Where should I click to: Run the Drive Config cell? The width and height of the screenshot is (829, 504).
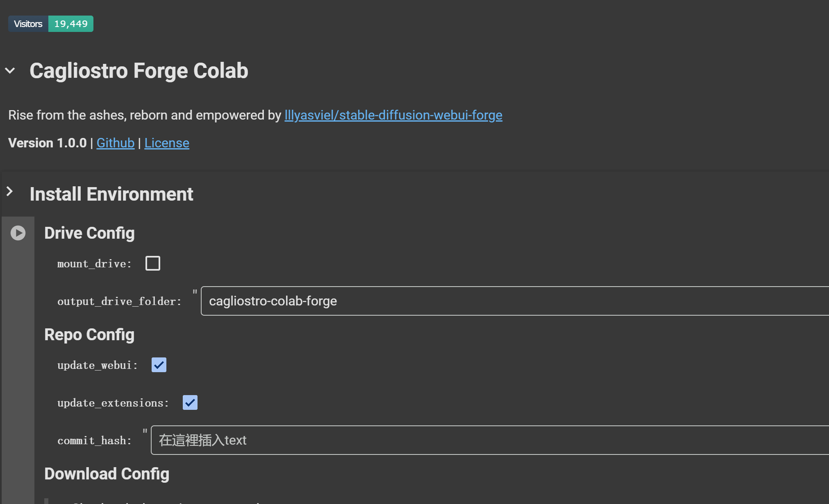point(18,233)
